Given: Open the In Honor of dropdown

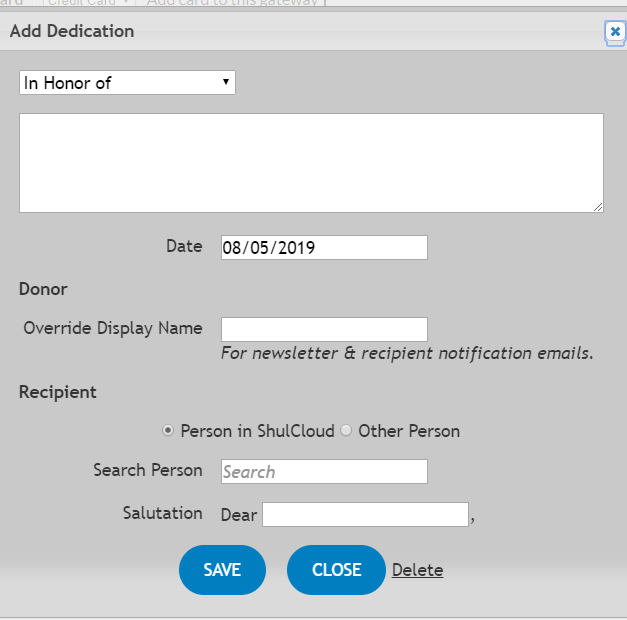Looking at the screenshot, I should pos(127,83).
